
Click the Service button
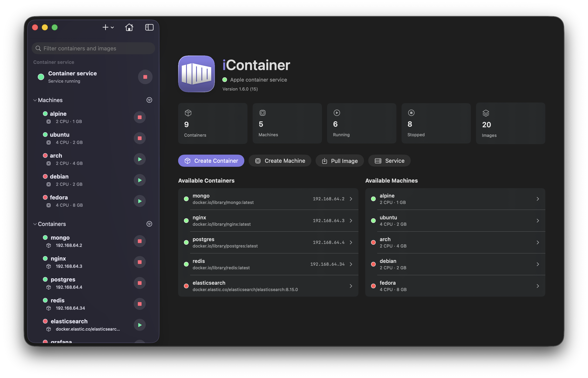tap(389, 161)
